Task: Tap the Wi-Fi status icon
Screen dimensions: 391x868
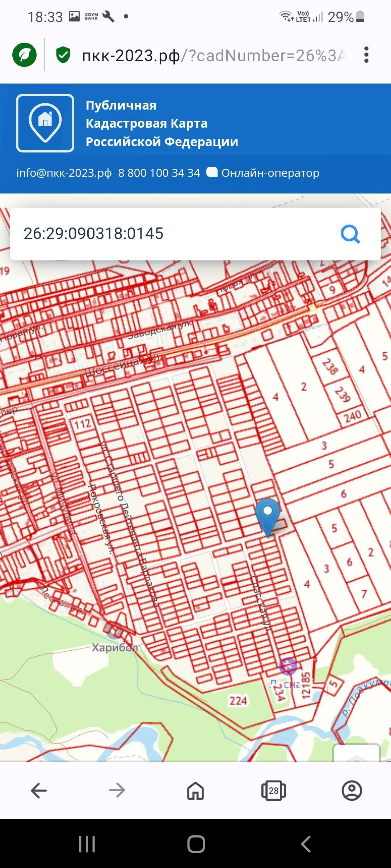Action: tap(286, 16)
